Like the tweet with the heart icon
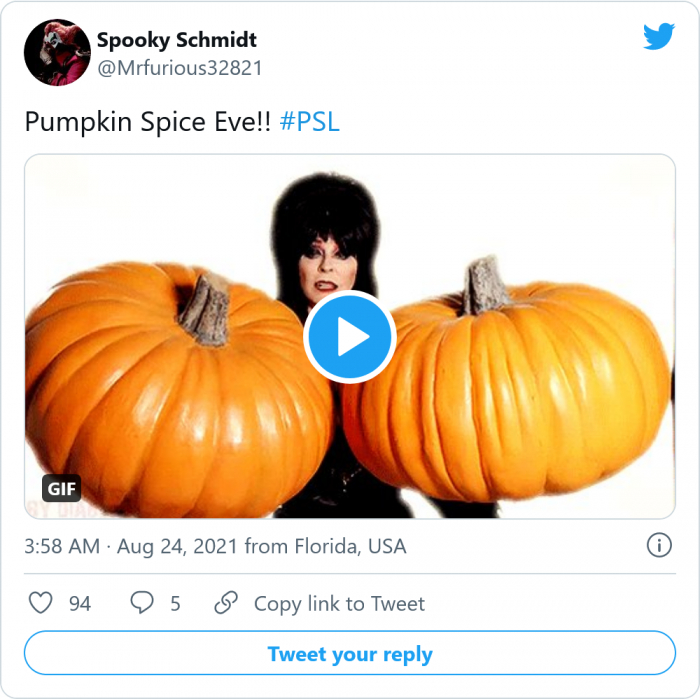Screen dimensions: 700x699 (40, 603)
